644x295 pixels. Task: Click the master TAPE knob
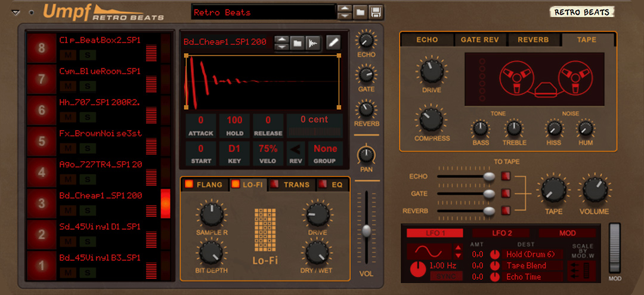coord(553,191)
